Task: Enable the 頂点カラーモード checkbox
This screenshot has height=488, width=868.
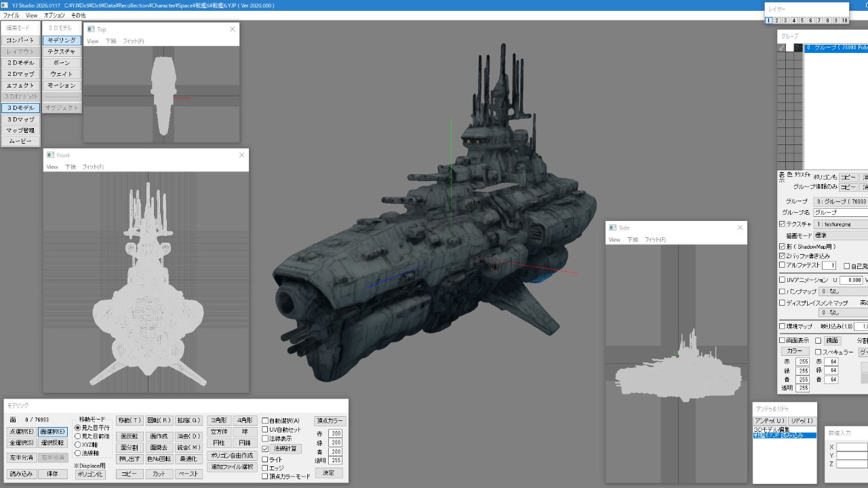Action: tap(265, 476)
